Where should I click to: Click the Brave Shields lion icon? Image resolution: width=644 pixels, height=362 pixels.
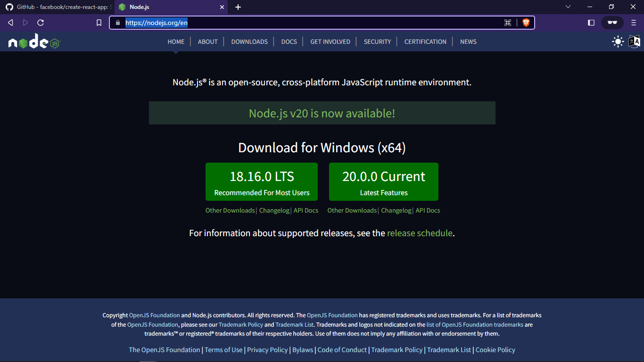coord(526,23)
